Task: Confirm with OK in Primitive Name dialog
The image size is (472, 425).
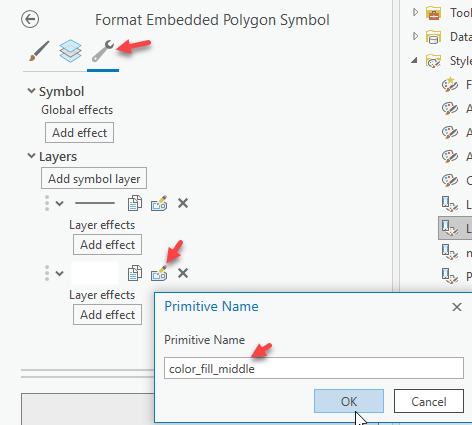Action: tap(349, 401)
